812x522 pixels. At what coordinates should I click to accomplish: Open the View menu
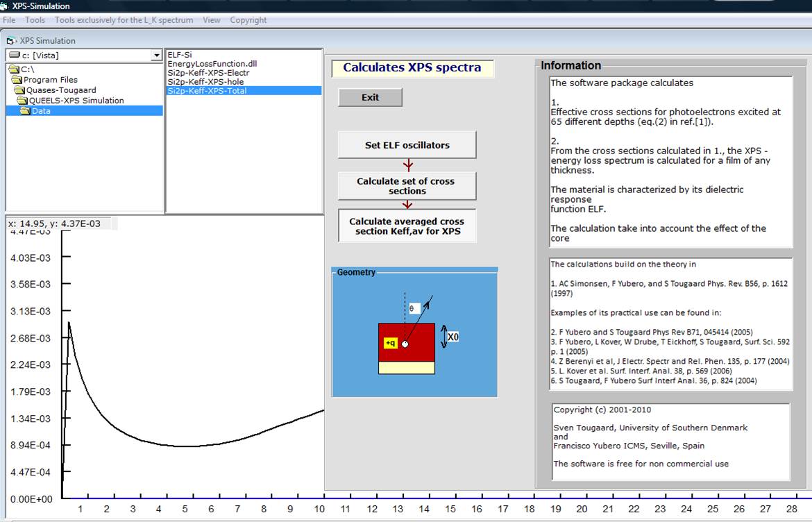(212, 20)
